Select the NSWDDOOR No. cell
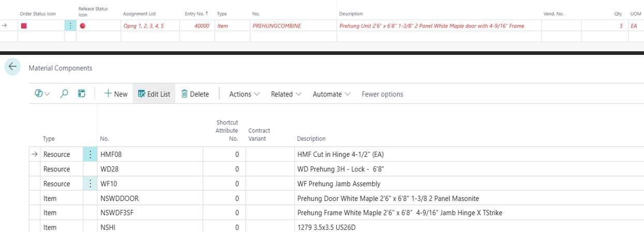 [x=119, y=198]
